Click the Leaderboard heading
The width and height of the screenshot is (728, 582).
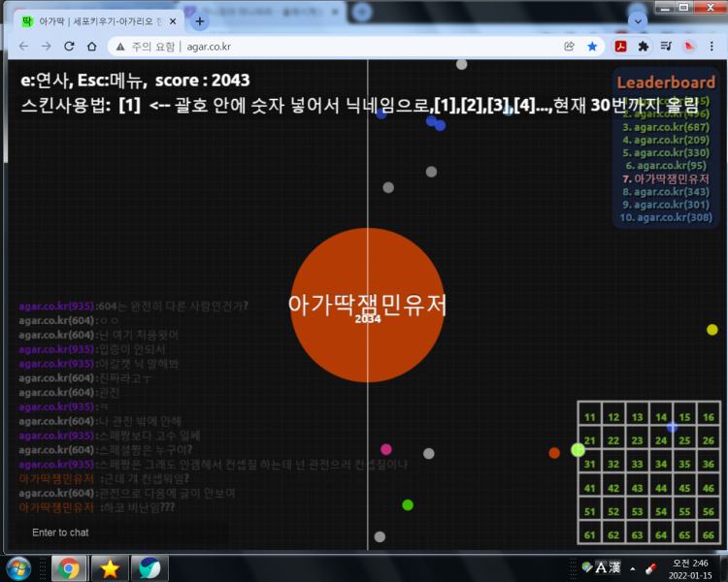(666, 82)
